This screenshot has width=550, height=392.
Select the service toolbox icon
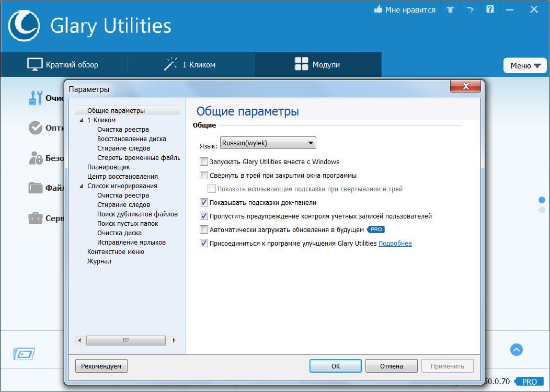(x=36, y=218)
